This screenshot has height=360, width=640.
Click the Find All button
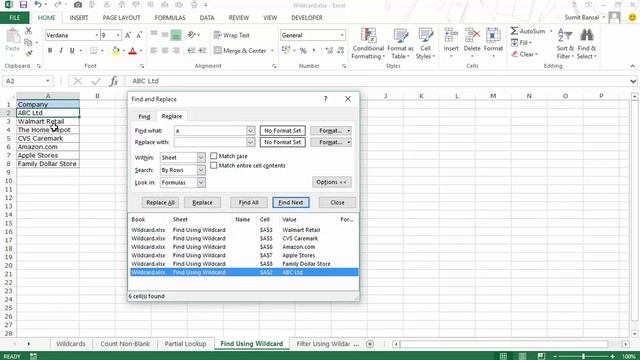249,202
